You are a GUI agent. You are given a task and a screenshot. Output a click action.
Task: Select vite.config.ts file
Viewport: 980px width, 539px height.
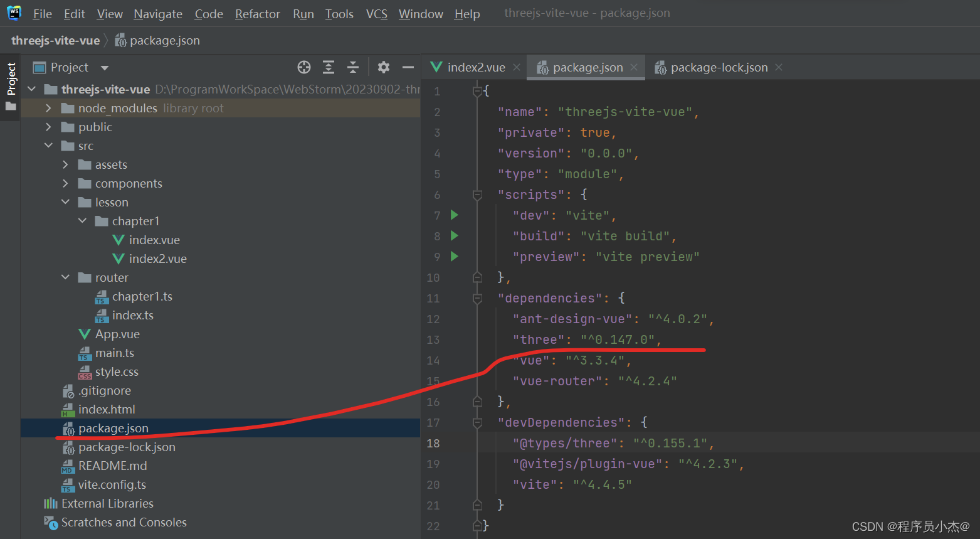(x=112, y=484)
